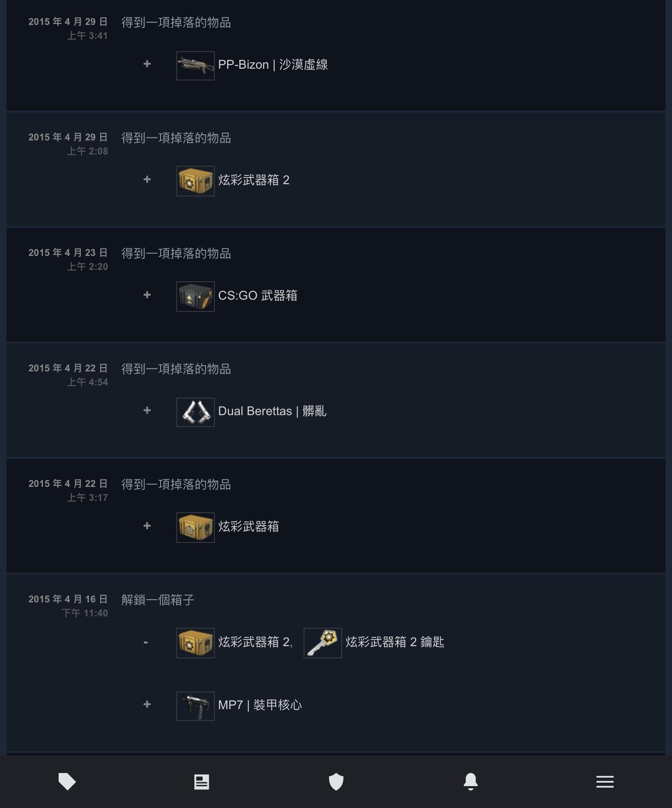Tap the tag icon in bottom bar
672x808 pixels.
67,781
